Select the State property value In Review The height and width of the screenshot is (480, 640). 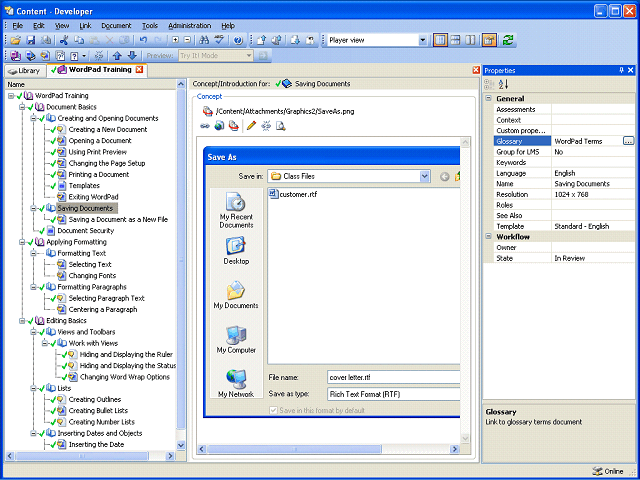coord(569,258)
